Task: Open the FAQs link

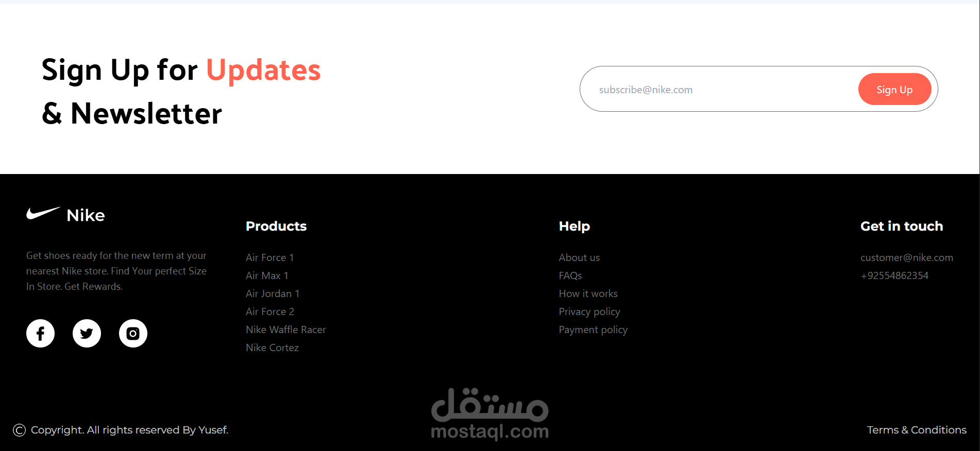Action: coord(570,275)
